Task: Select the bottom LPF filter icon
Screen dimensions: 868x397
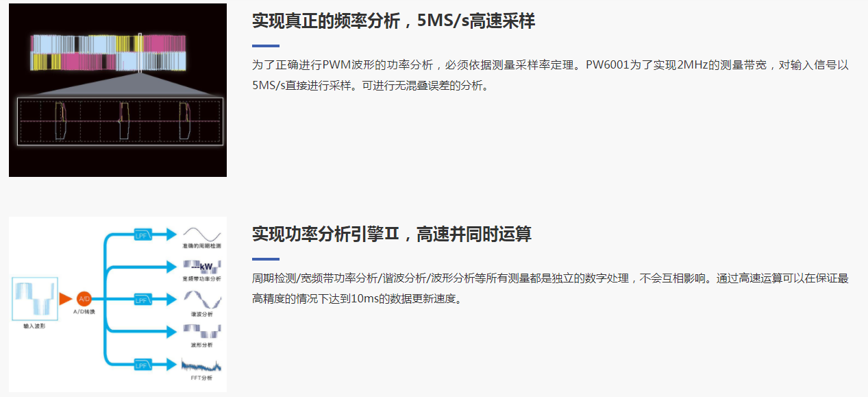Action: coord(143,364)
